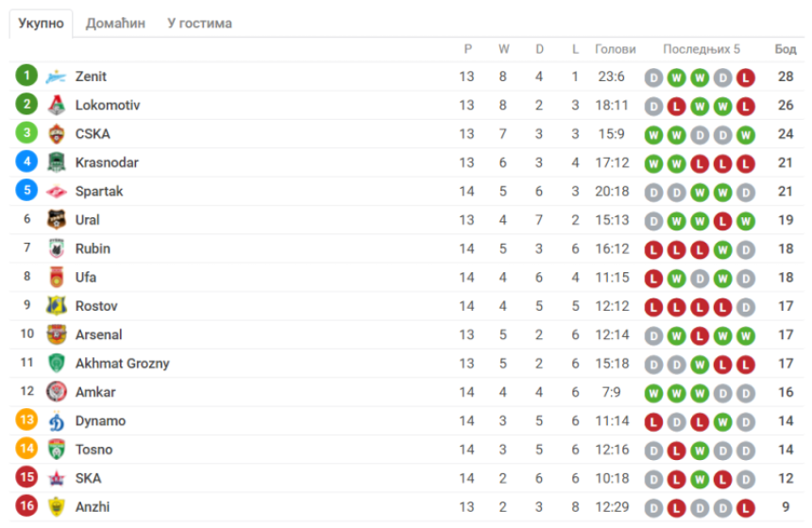Click the Lokomotiv club crest

click(x=56, y=105)
